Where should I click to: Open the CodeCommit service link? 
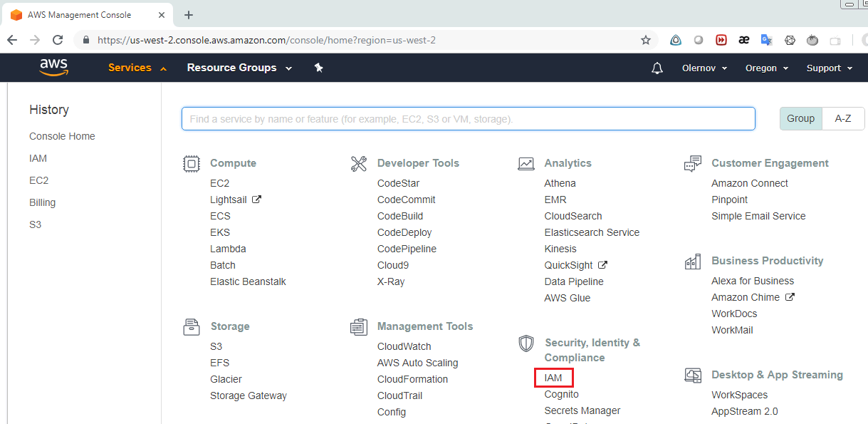click(x=407, y=200)
